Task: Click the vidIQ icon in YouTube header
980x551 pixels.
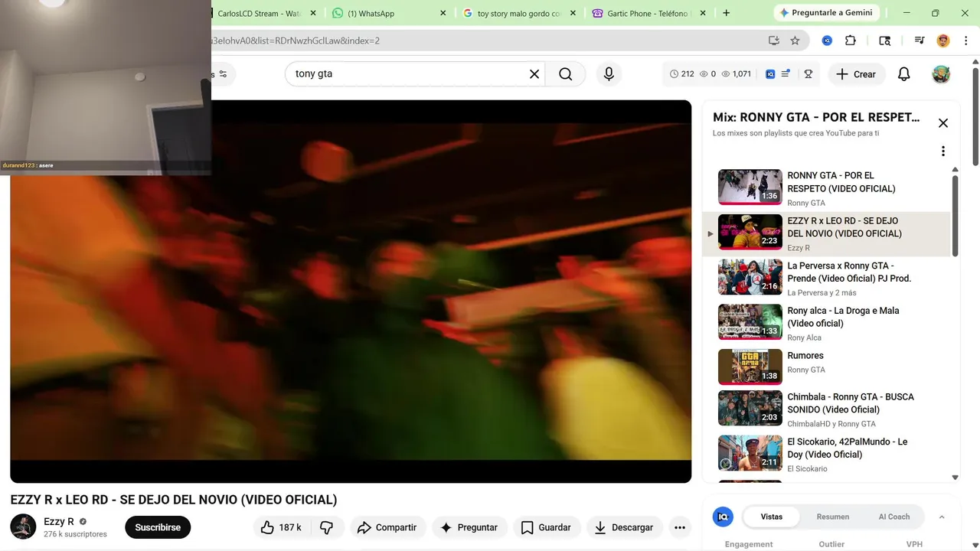Action: pyautogui.click(x=770, y=74)
